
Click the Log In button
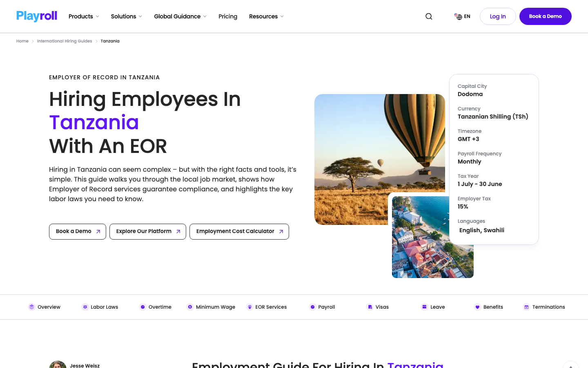498,16
